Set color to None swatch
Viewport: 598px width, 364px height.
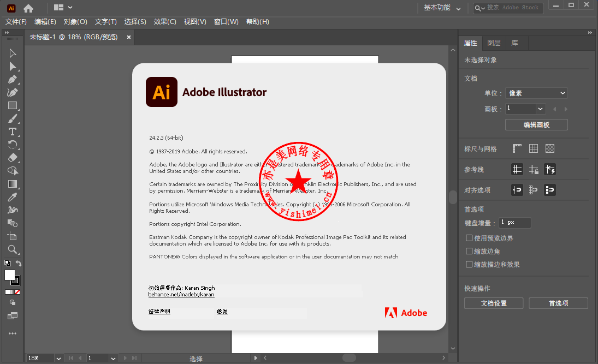pos(17,292)
